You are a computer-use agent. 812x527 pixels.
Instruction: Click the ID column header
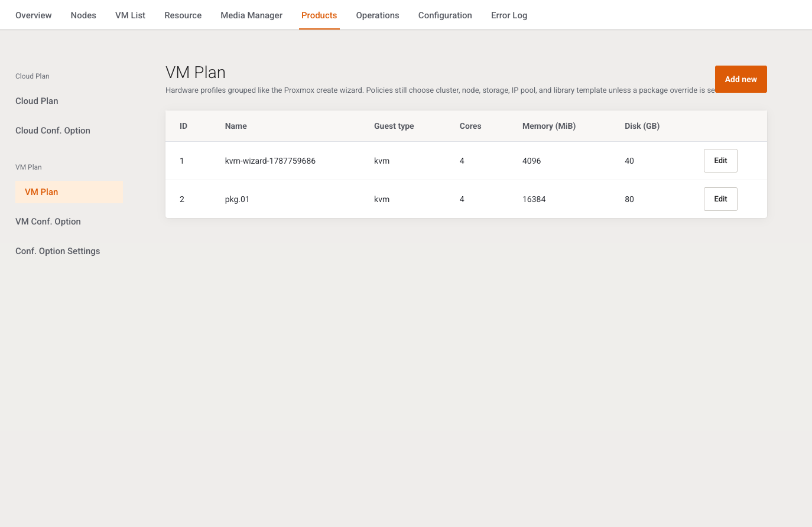(183, 126)
